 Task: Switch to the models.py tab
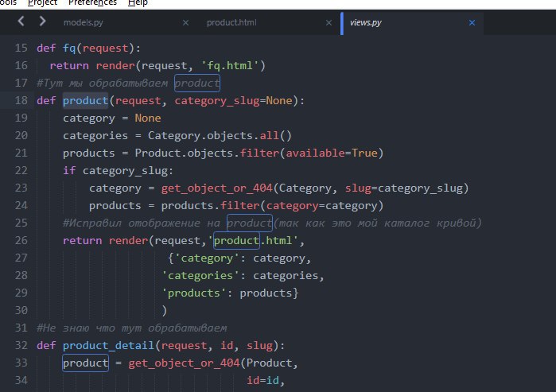[x=84, y=23]
